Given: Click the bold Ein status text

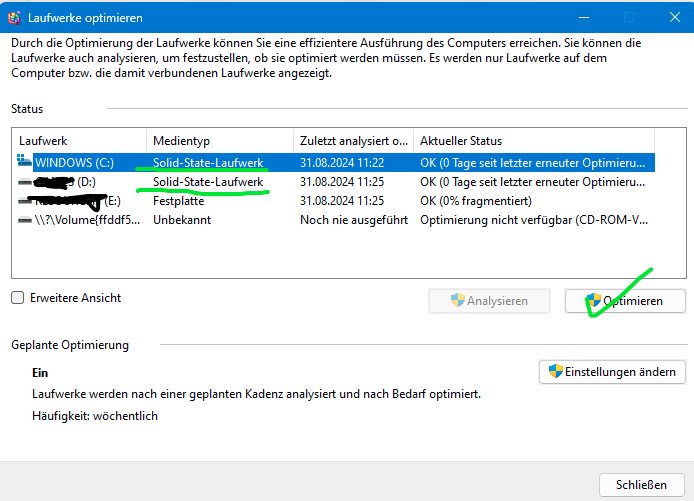Looking at the screenshot, I should coord(40,373).
